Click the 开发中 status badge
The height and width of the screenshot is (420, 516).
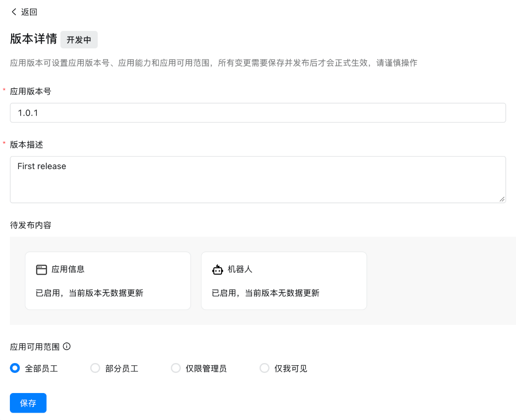[79, 40]
